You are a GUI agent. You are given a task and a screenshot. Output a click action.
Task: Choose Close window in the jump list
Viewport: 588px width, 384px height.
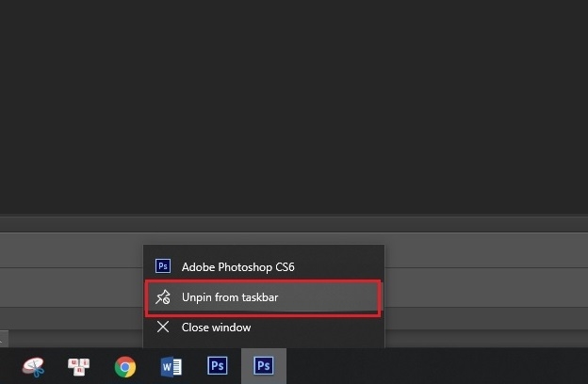pyautogui.click(x=264, y=327)
